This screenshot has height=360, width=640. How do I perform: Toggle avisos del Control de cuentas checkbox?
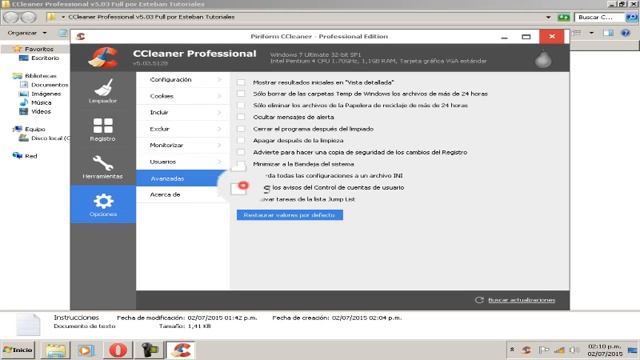[239, 189]
